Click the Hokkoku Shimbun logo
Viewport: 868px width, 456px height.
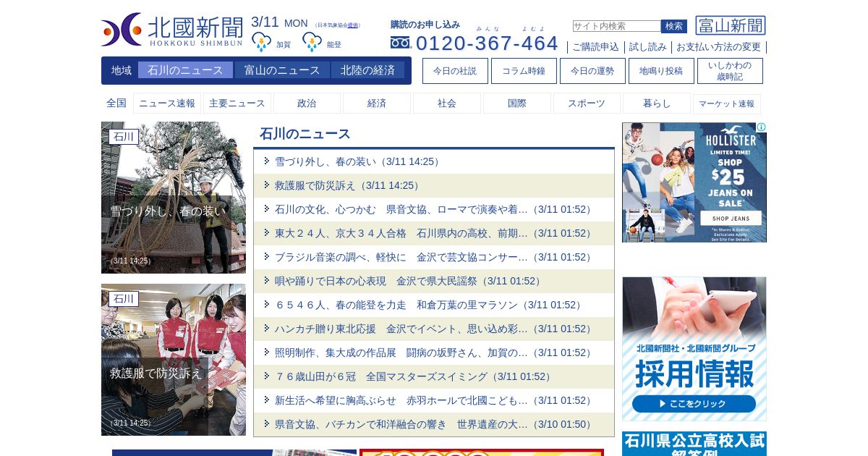click(x=172, y=30)
